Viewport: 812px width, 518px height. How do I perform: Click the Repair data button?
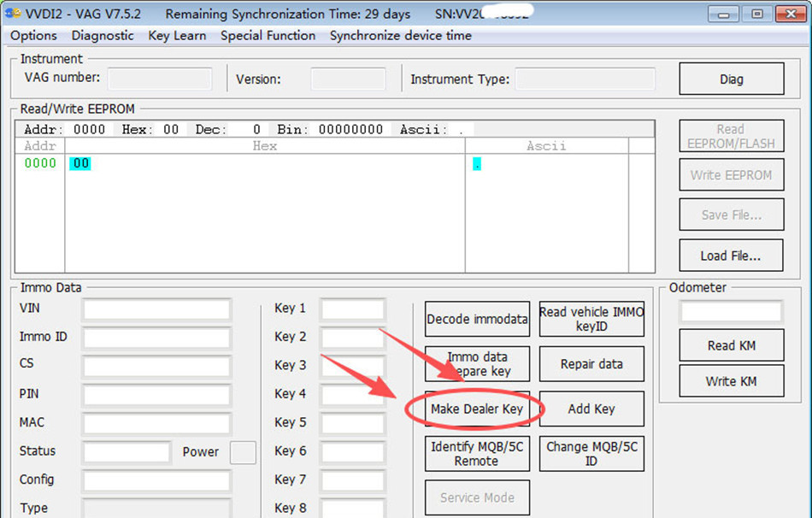(x=591, y=364)
